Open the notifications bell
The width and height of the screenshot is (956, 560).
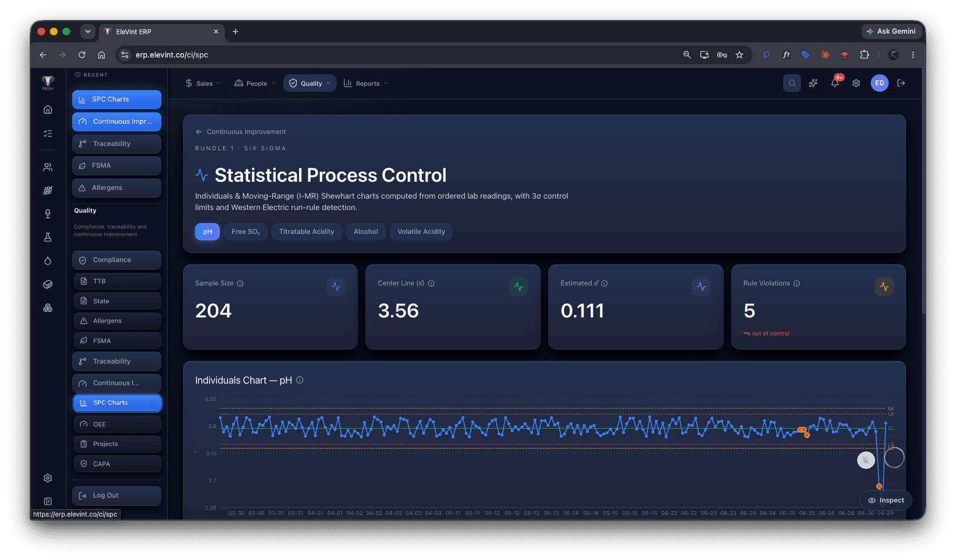coord(835,83)
